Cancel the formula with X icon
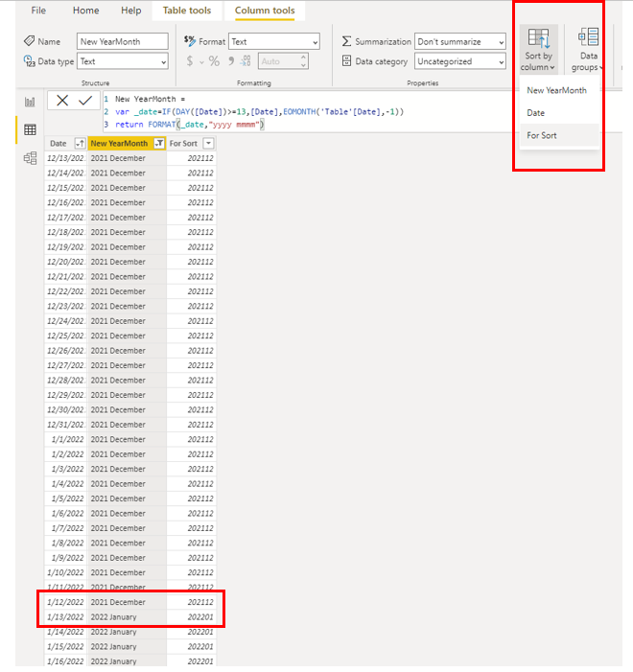 click(62, 101)
